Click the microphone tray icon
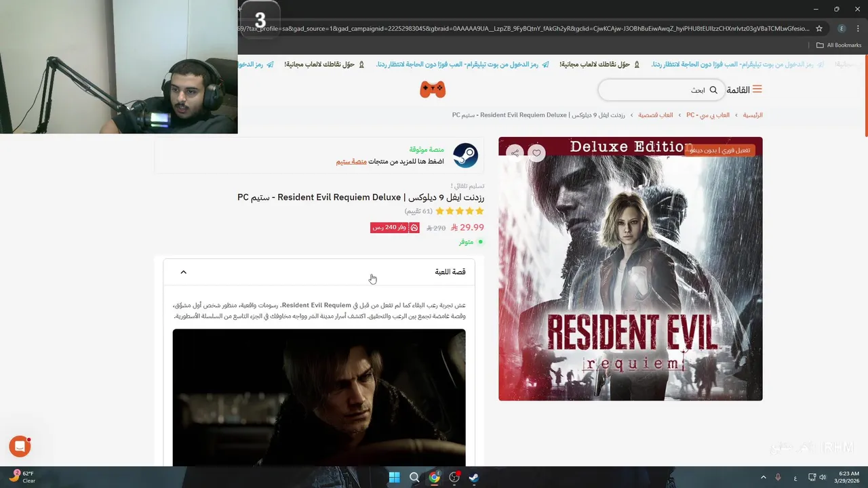 (778, 477)
